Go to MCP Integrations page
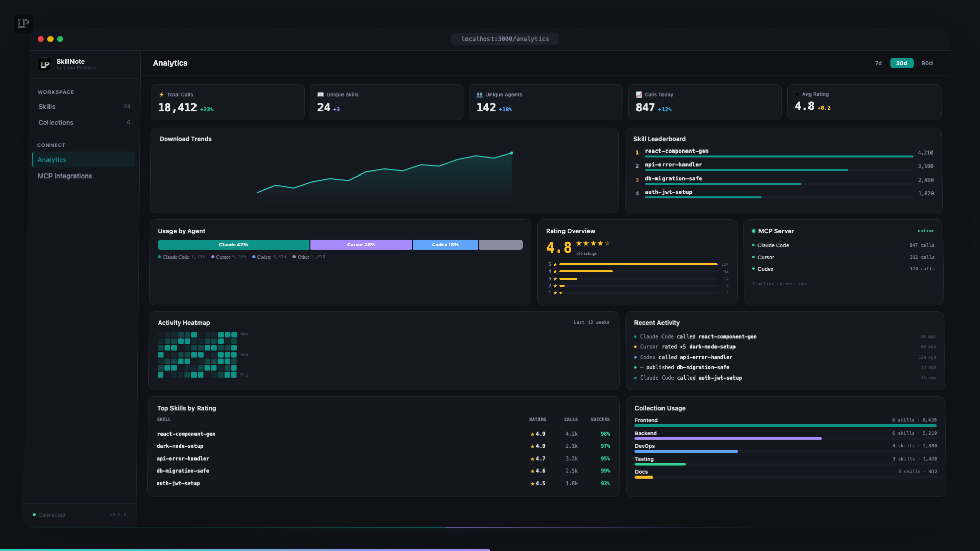The image size is (980, 551). tap(65, 176)
